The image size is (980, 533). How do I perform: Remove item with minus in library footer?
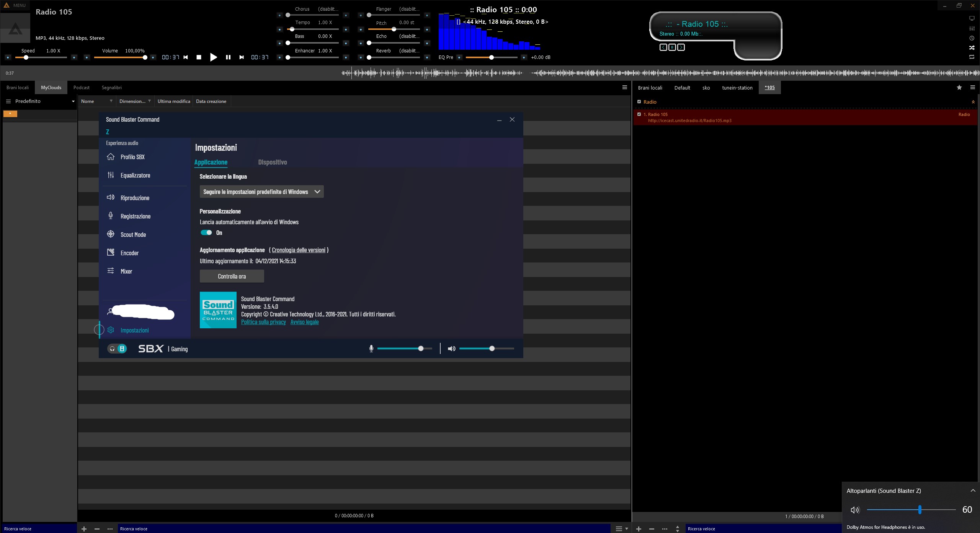coord(97,529)
